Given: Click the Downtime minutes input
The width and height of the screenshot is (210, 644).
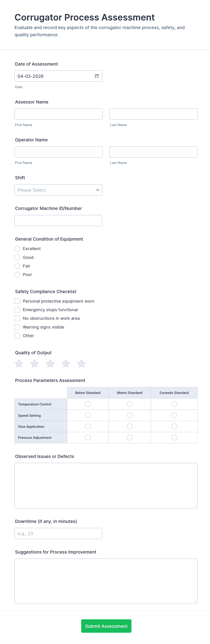Looking at the screenshot, I should pos(58,534).
